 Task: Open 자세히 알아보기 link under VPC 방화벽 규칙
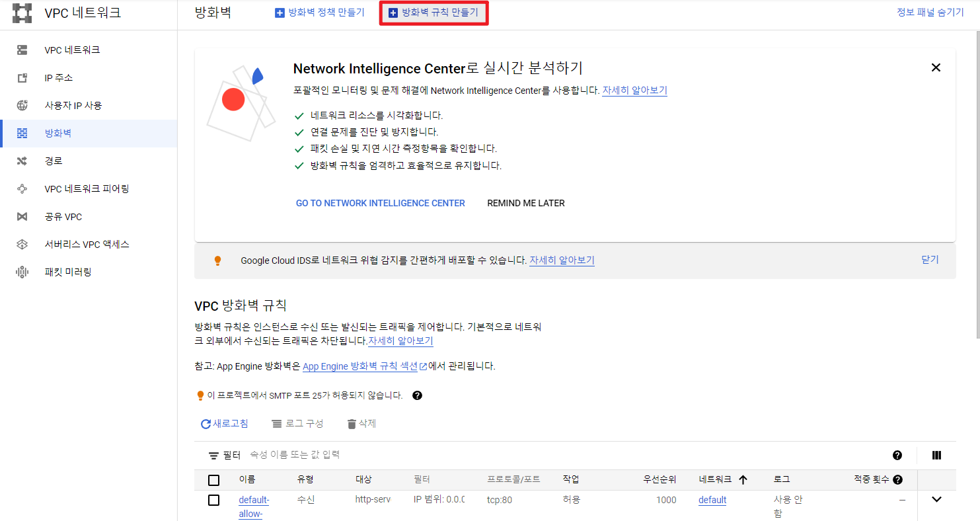point(400,341)
